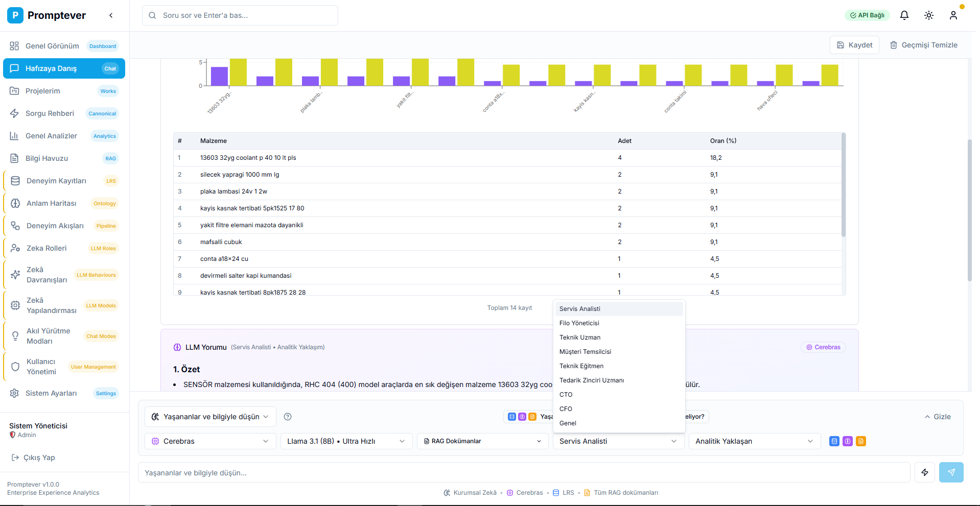This screenshot has height=506, width=980.
Task: Click Geçmişi Temizle to clear history
Action: [924, 45]
